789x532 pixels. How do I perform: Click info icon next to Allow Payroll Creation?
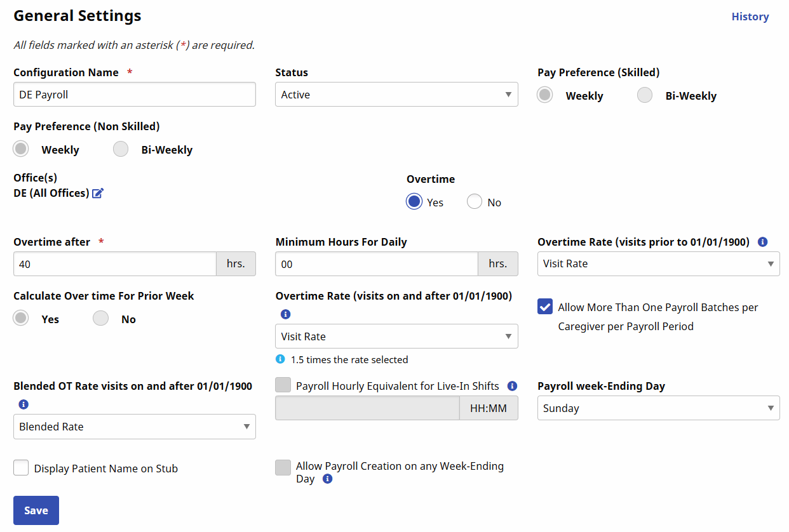(327, 479)
